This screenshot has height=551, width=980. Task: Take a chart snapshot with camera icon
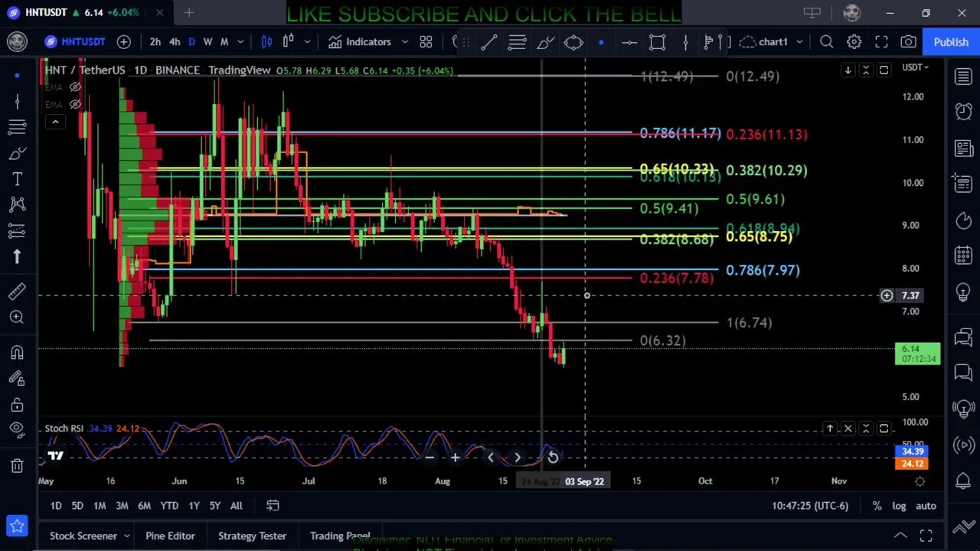(x=908, y=42)
